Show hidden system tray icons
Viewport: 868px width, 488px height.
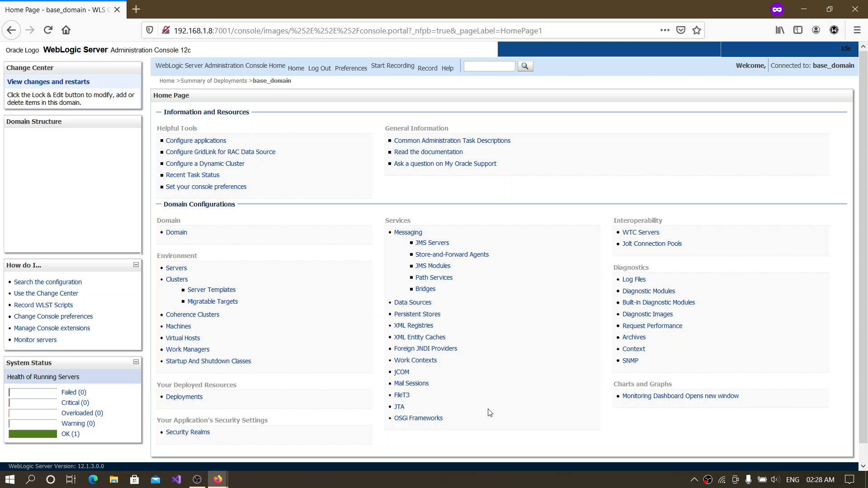coord(694,479)
